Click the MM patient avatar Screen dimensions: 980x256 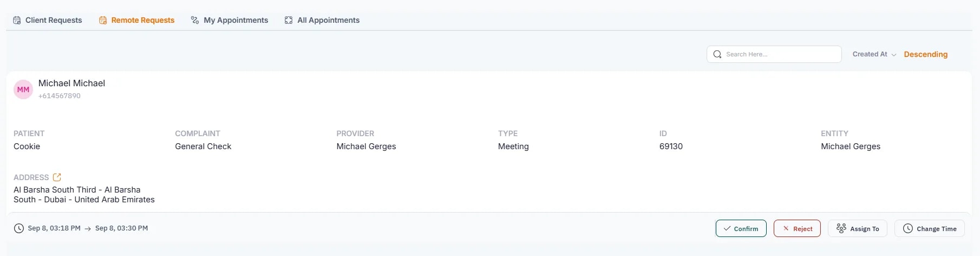(23, 89)
